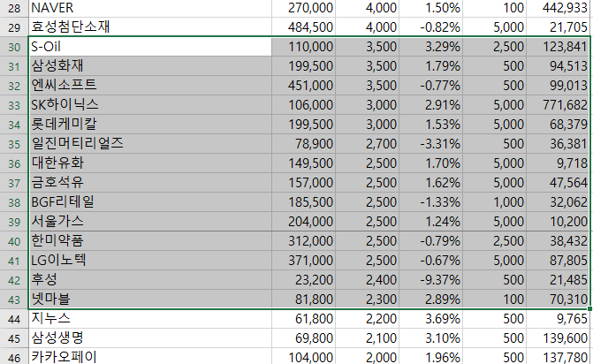Select the unit cell 1,000
593x364 pixels.
(494, 202)
